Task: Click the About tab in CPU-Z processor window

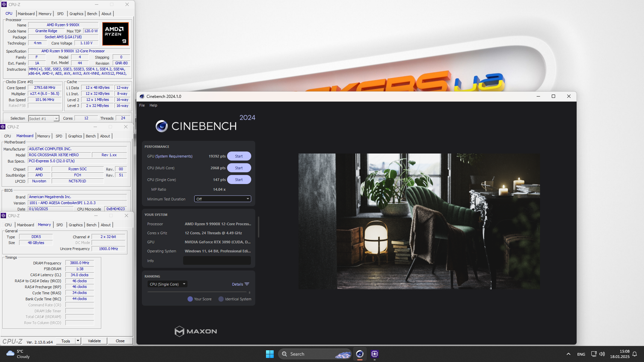Action: (x=106, y=13)
